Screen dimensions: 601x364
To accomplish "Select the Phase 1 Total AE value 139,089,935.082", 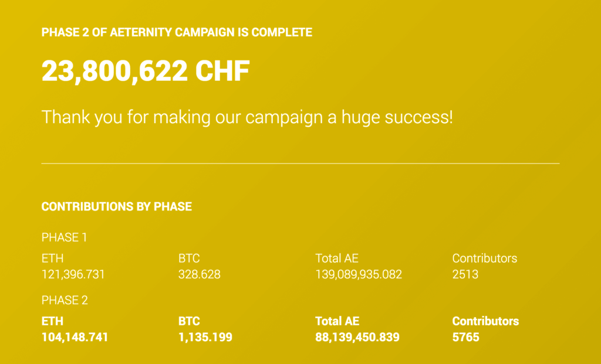I will [x=358, y=274].
